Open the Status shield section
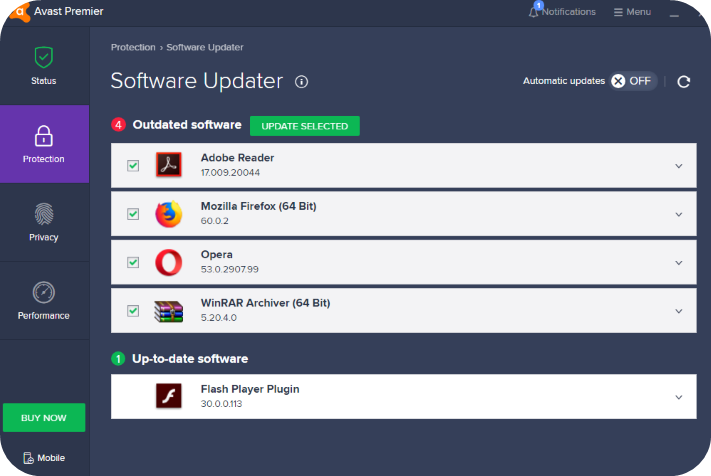 coord(44,66)
